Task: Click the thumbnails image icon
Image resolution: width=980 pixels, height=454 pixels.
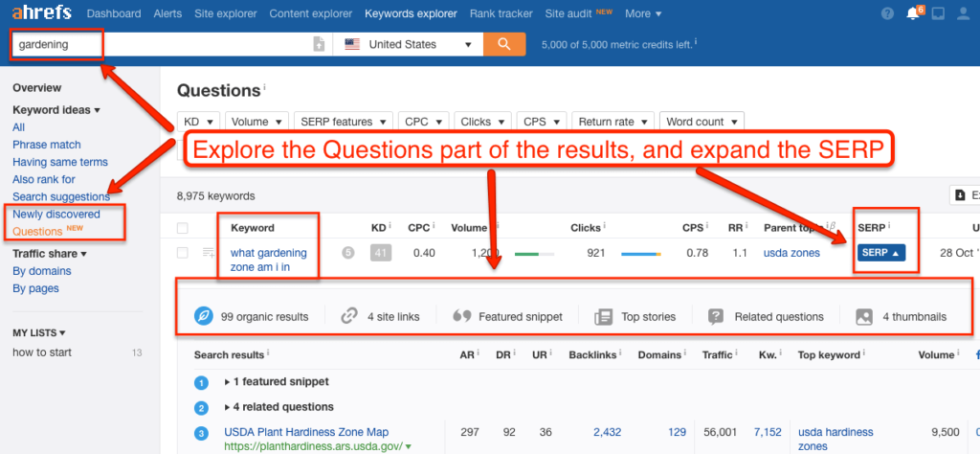Action: pyautogui.click(x=864, y=316)
